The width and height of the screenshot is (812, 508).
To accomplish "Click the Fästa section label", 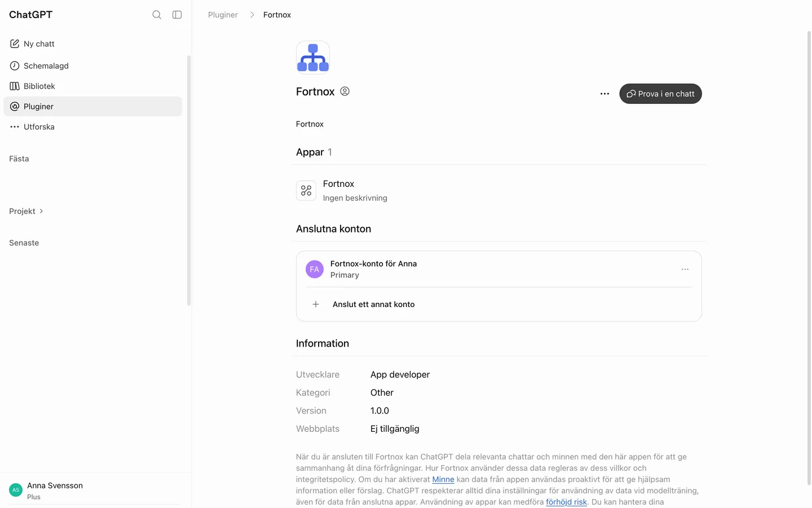I will pos(19,159).
